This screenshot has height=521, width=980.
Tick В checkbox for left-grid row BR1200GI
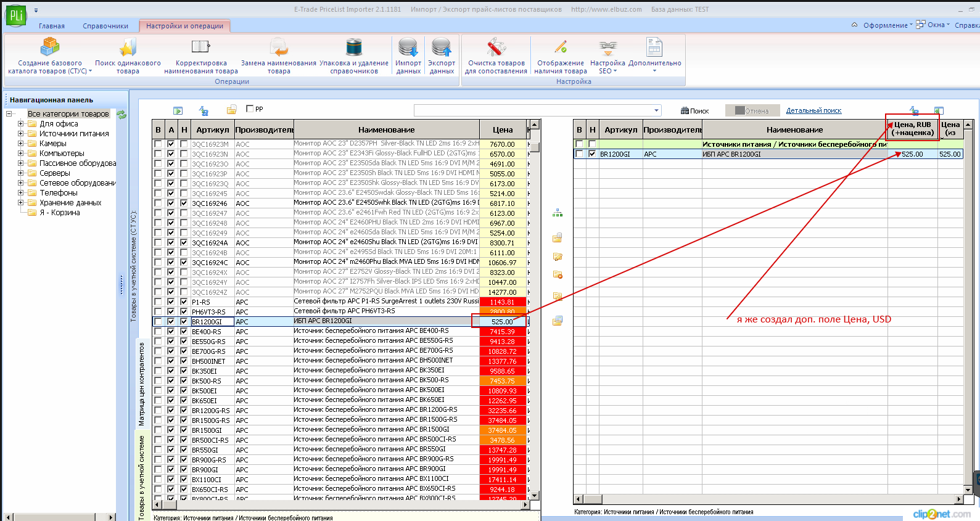pyautogui.click(x=158, y=322)
